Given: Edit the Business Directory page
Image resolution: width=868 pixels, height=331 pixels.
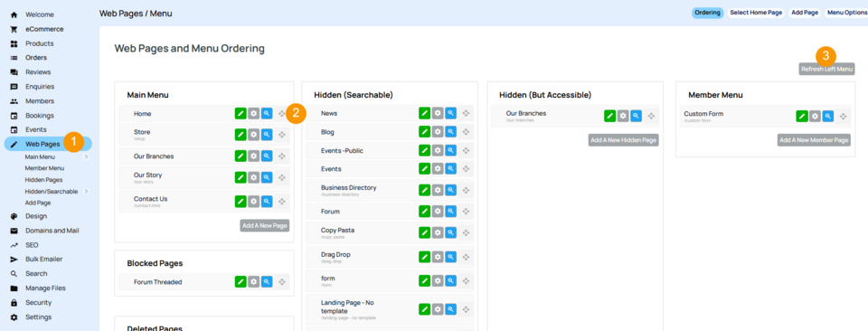Looking at the screenshot, I should (x=425, y=190).
